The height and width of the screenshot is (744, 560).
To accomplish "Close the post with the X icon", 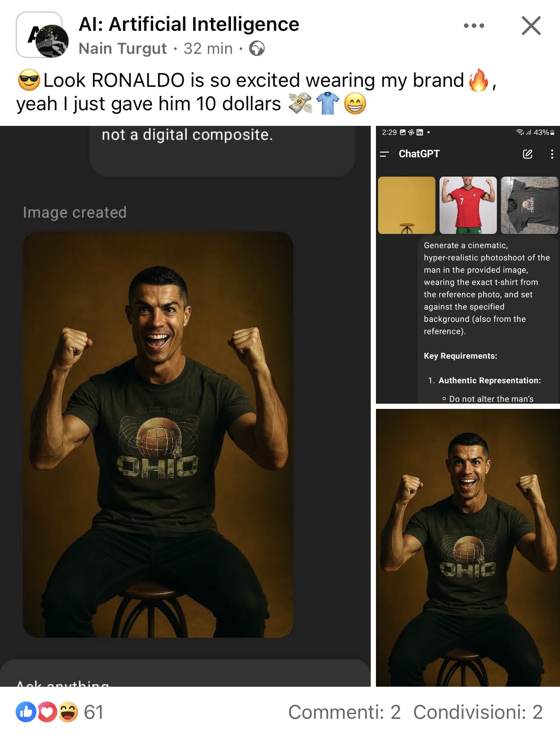I will pos(531,26).
